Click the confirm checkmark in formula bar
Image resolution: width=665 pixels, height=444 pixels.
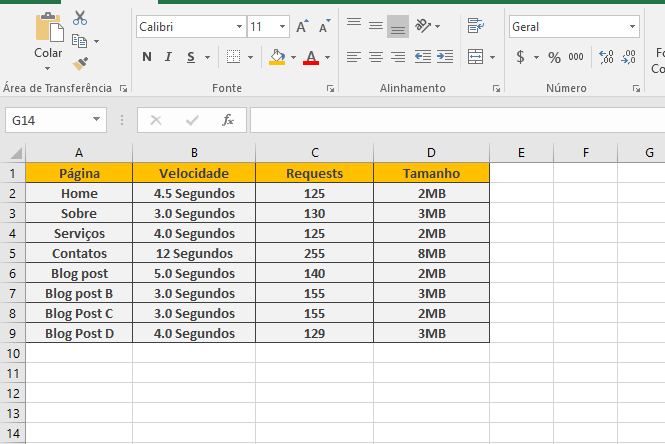[x=192, y=120]
